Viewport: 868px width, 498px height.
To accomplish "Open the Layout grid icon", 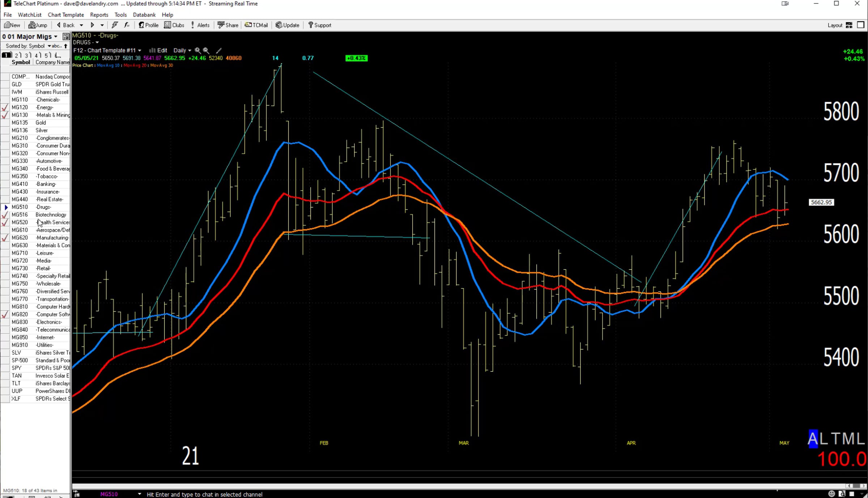I will 849,25.
